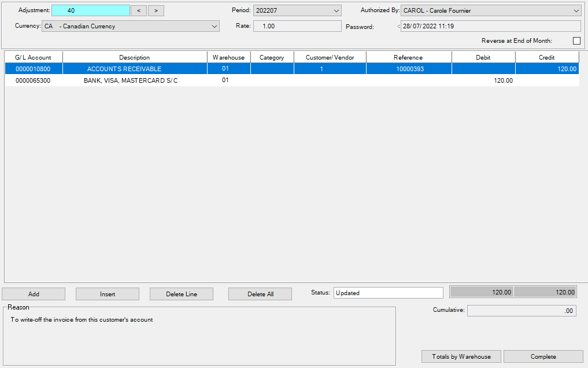588x368 pixels.
Task: Click the Add button
Action: (x=34, y=294)
